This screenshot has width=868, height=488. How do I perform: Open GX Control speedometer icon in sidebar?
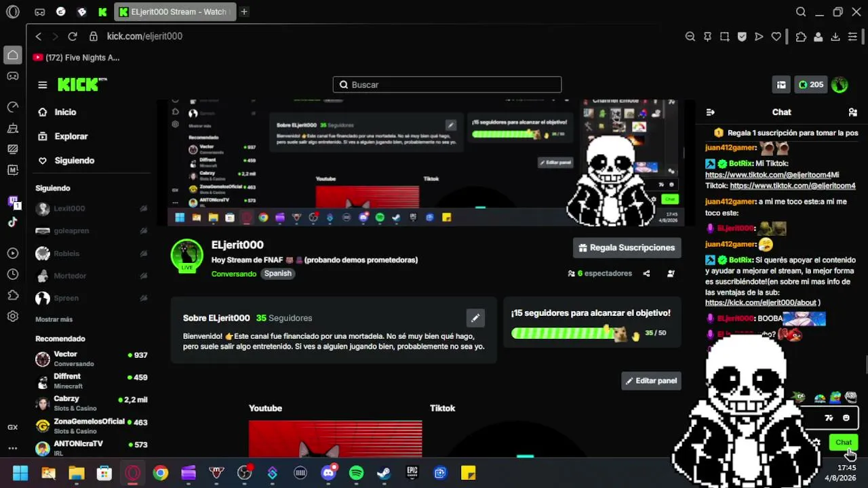tap(12, 107)
